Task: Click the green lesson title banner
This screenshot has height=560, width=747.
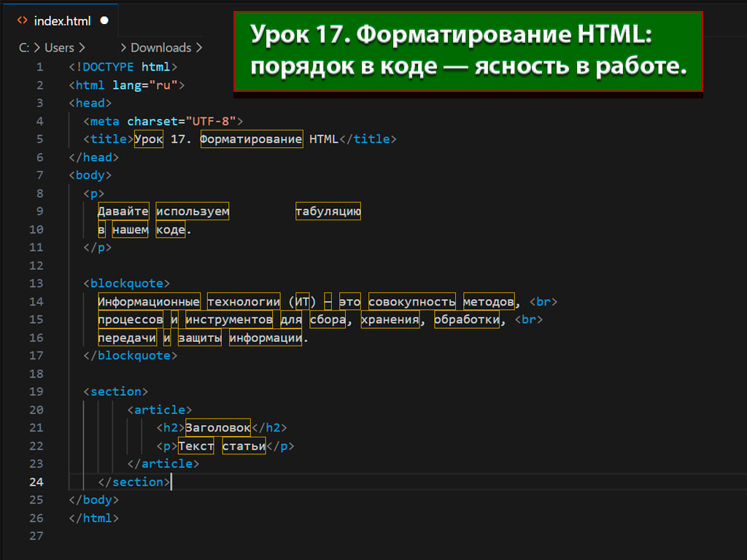Action: point(468,51)
